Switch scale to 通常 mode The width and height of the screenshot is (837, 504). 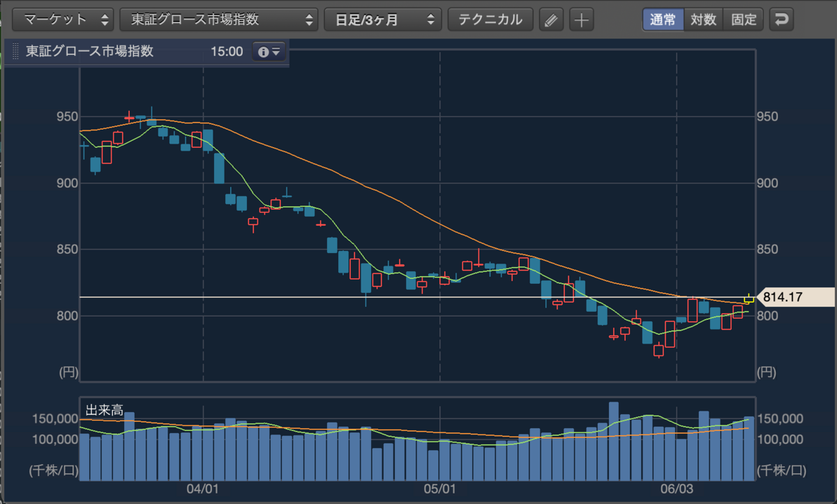(x=663, y=19)
